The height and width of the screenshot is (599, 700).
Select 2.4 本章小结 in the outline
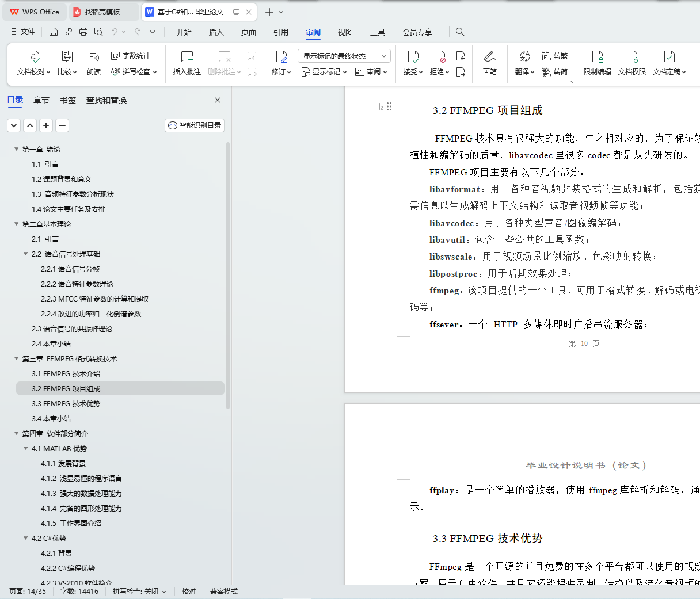pos(51,344)
